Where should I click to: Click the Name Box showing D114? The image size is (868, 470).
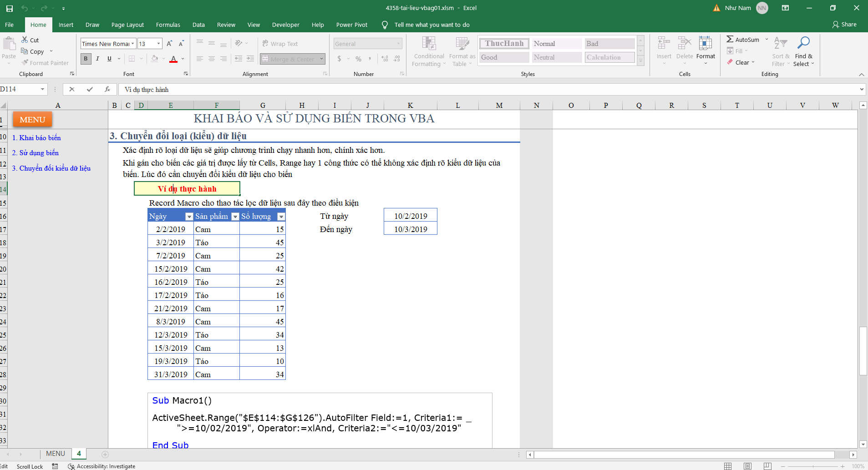coord(19,89)
